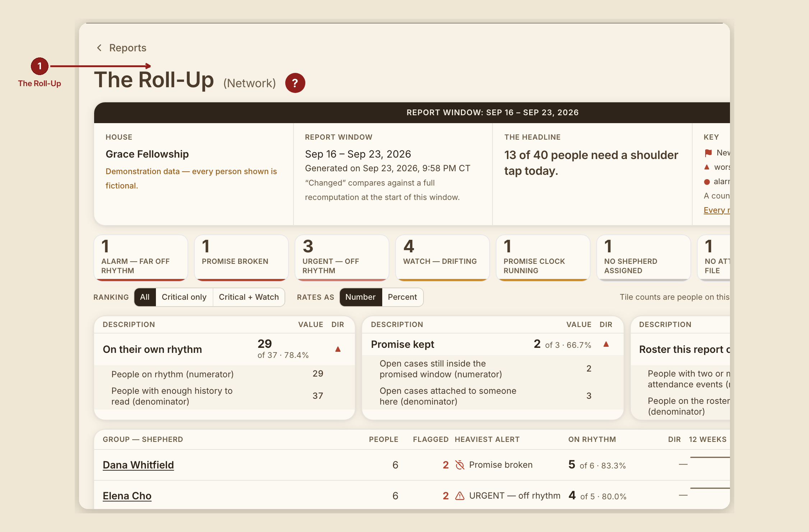This screenshot has width=809, height=532.
Task: Click 'Generated on Sep 23, 2026, 9:58 PM CT'
Action: [388, 168]
